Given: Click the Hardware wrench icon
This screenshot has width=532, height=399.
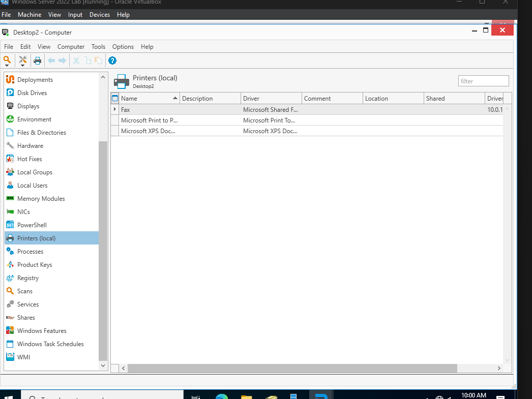Looking at the screenshot, I should click(x=10, y=145).
